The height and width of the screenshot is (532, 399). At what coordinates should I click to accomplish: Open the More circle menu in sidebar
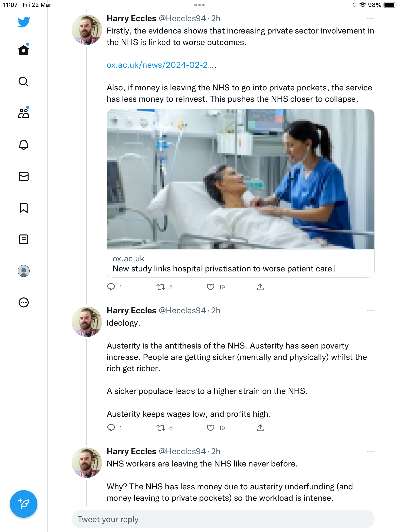click(x=24, y=302)
